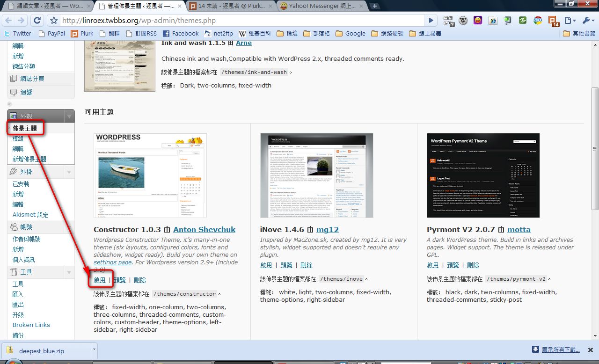This screenshot has width=599, height=364.
Task: Open the Twitter bookmark
Action: click(17, 34)
